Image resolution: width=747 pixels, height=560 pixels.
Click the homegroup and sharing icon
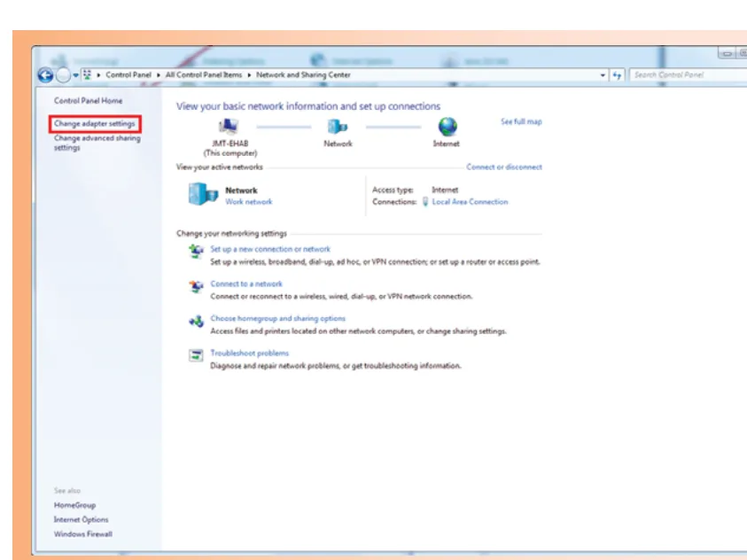pyautogui.click(x=196, y=322)
